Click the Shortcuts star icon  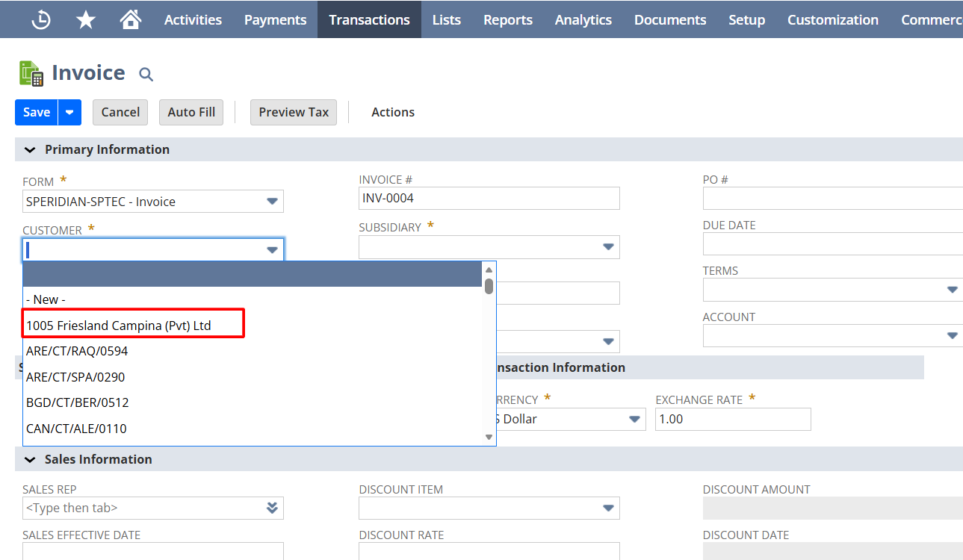[x=86, y=20]
